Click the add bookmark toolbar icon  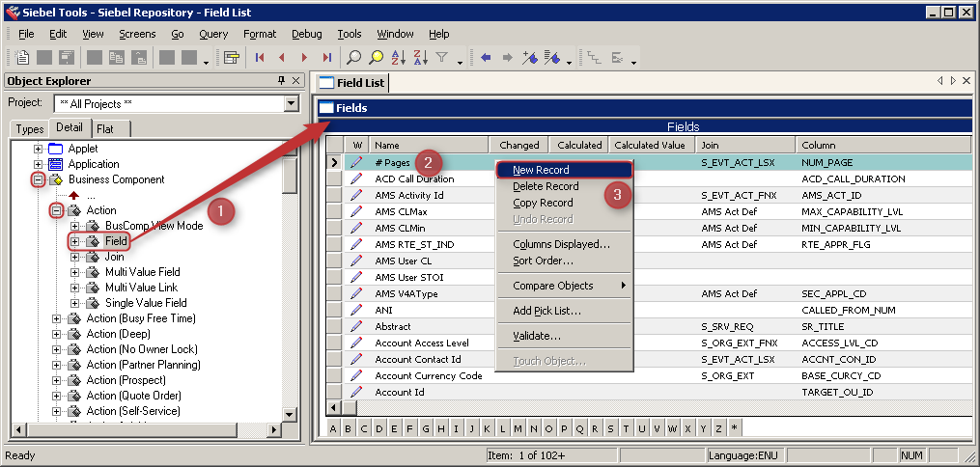tap(530, 58)
